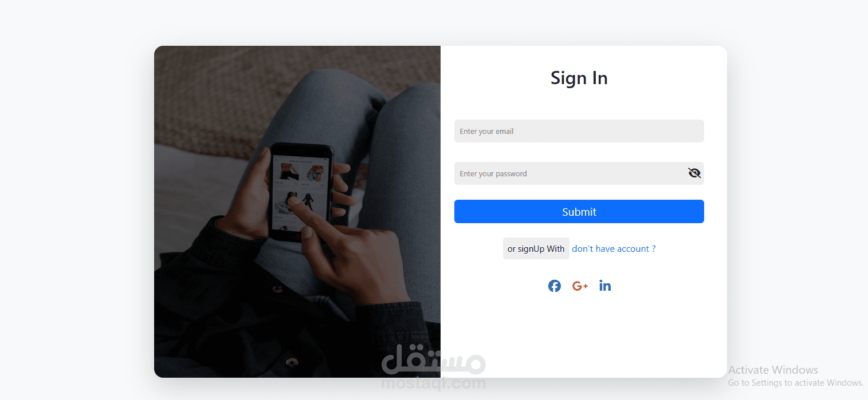Focus the 'Enter your email' field
This screenshot has width=868, height=400.
[579, 131]
